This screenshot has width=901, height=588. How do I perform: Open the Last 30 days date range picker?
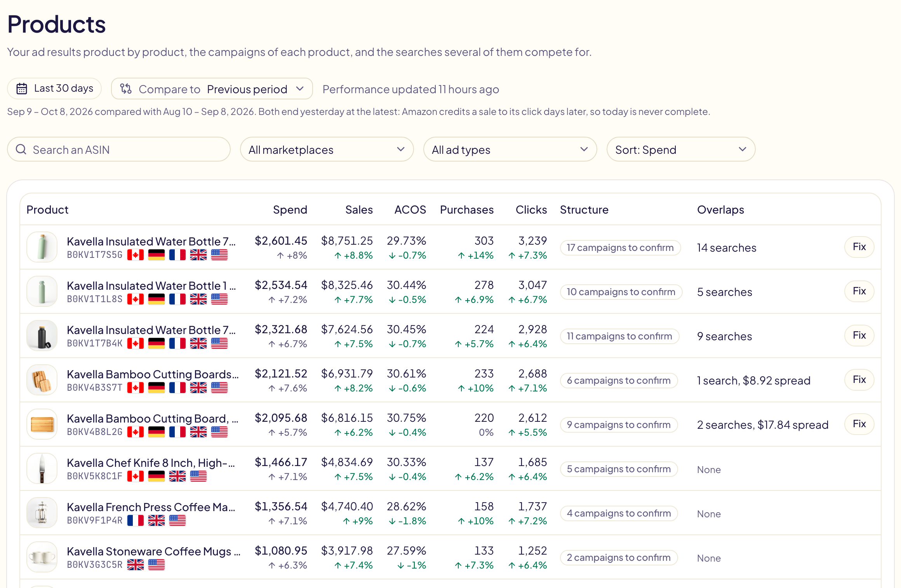[54, 89]
